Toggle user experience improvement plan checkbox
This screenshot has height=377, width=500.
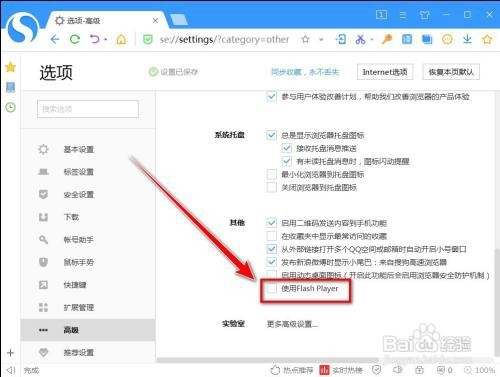[x=271, y=97]
